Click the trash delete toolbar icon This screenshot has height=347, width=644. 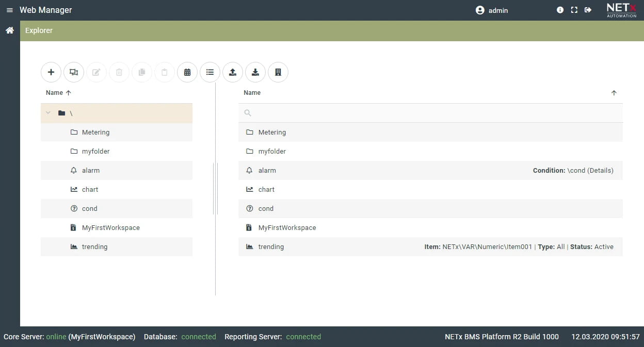[119, 72]
